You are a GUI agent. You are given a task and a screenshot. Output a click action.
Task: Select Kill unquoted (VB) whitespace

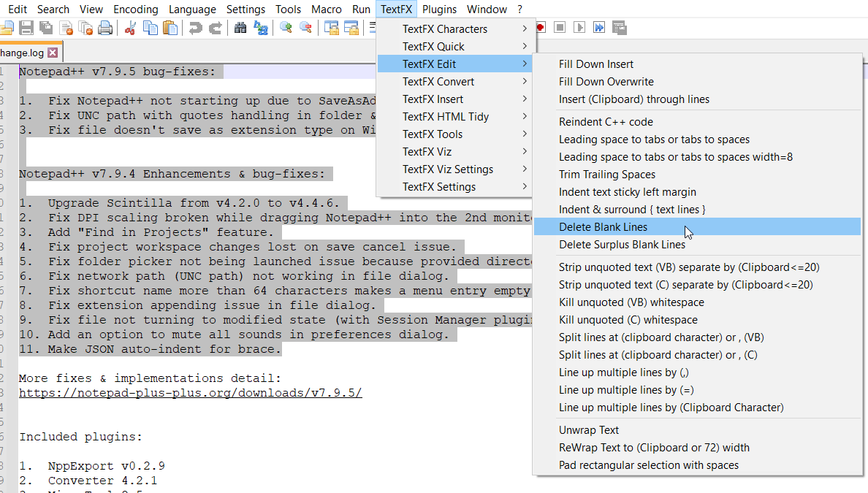point(698,302)
